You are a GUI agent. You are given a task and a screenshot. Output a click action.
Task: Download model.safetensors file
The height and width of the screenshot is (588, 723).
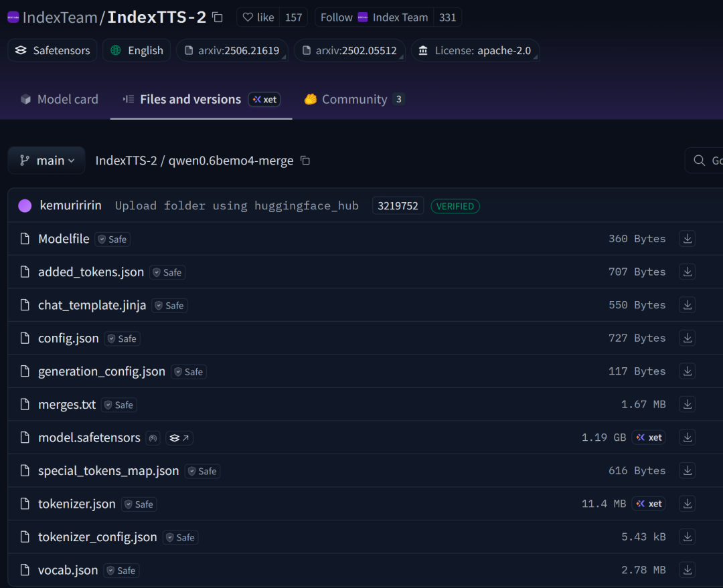click(687, 437)
